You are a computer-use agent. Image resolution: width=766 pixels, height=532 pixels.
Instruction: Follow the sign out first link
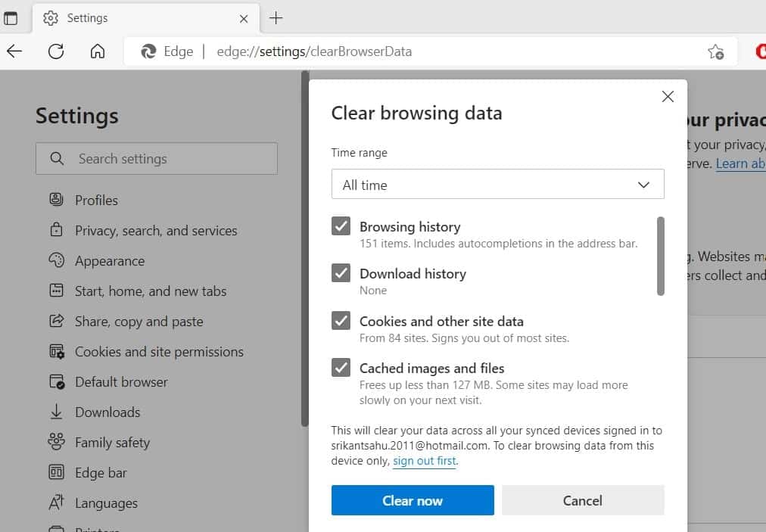[x=425, y=461]
